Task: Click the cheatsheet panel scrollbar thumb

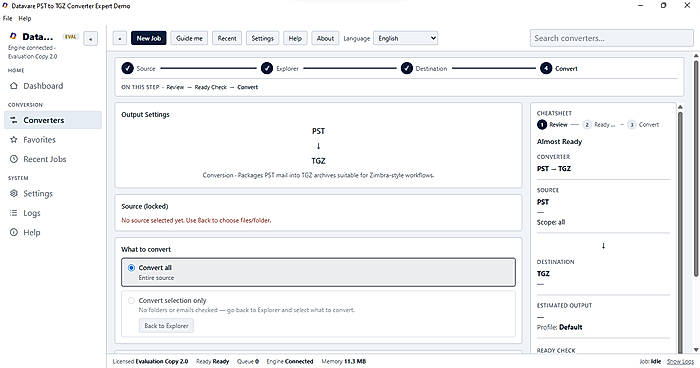Action: (680, 232)
